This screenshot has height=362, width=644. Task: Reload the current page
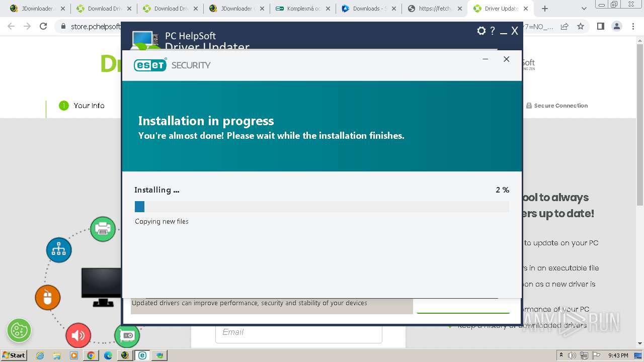tap(43, 26)
